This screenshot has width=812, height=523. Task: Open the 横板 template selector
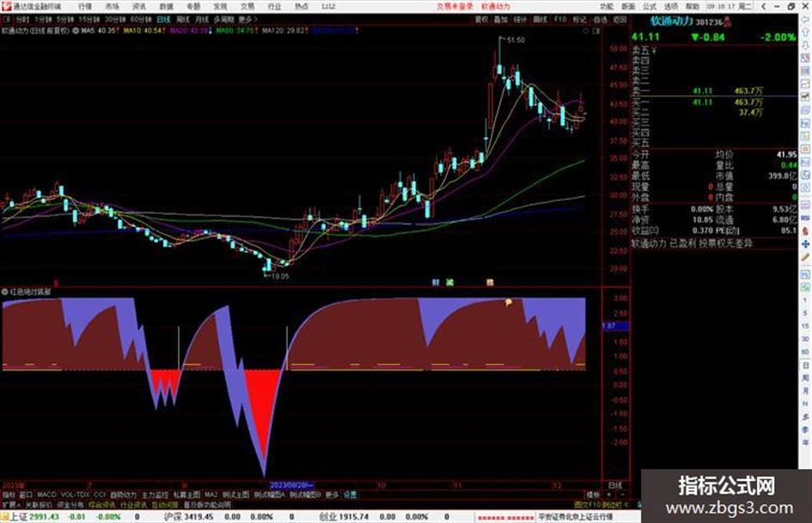pyautogui.click(x=594, y=495)
